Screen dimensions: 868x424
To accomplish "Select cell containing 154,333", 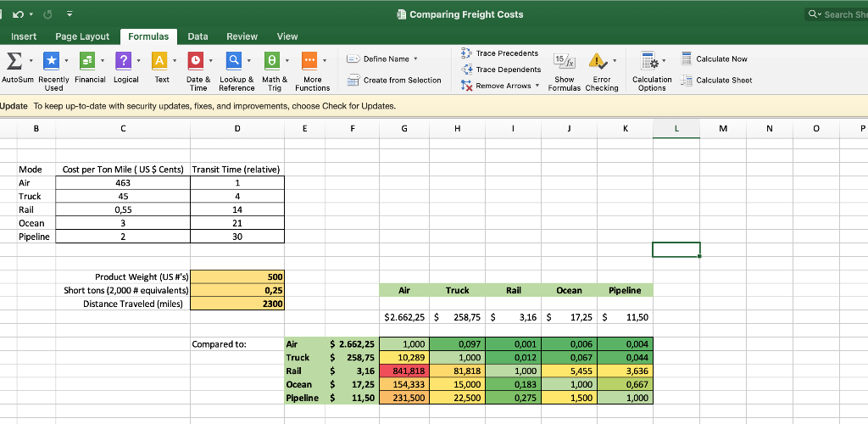I will tap(404, 384).
